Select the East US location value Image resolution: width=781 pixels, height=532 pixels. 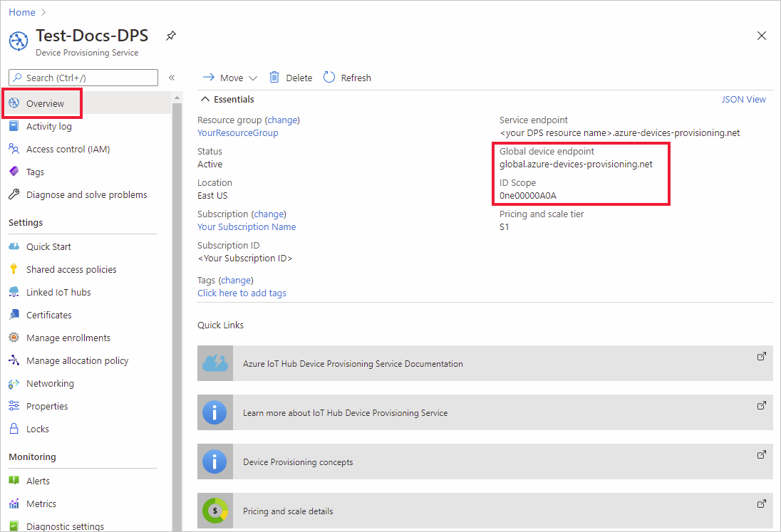click(212, 196)
